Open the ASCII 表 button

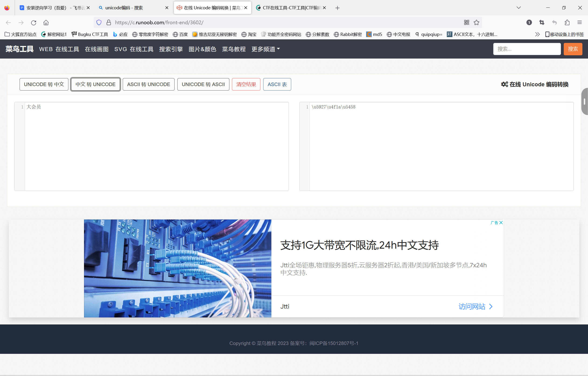(x=277, y=84)
